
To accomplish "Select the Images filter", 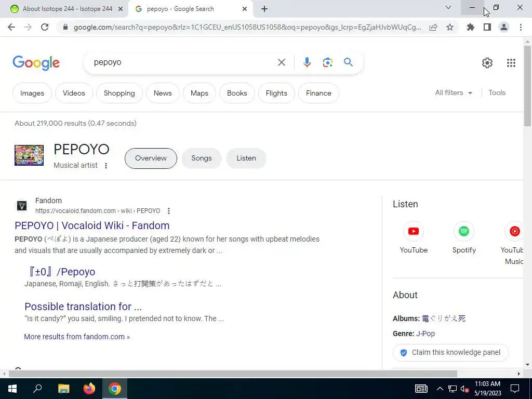I will pyautogui.click(x=32, y=93).
